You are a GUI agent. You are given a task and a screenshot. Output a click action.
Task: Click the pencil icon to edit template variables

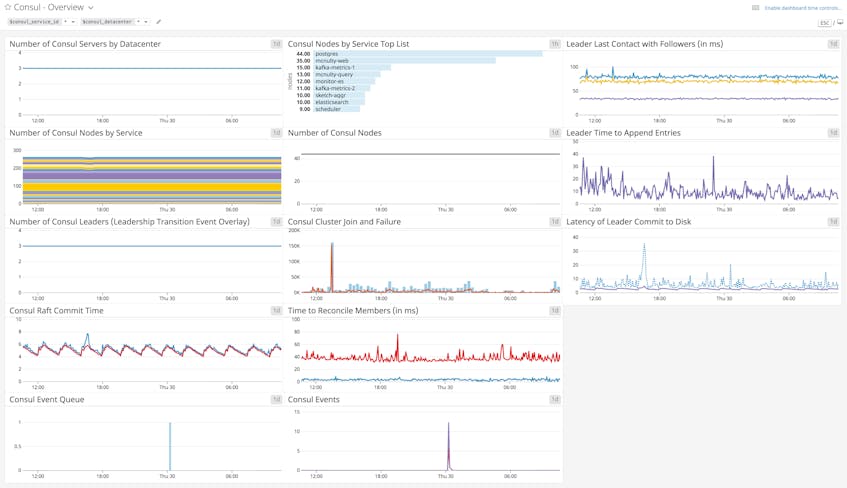[159, 22]
